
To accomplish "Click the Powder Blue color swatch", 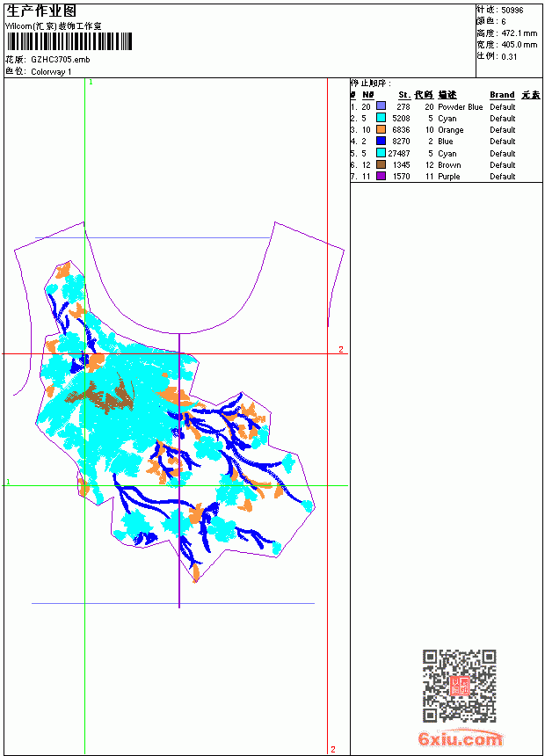I will 381,106.
